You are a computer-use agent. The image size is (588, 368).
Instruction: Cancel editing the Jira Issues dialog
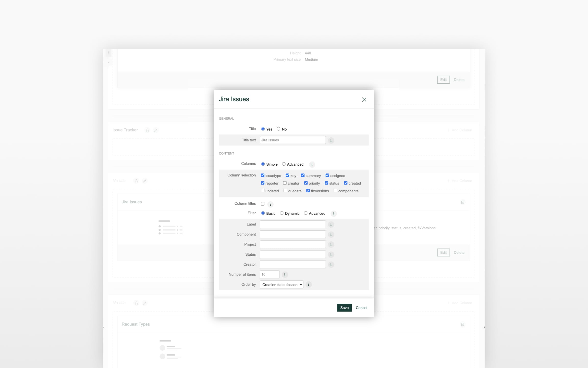361,308
